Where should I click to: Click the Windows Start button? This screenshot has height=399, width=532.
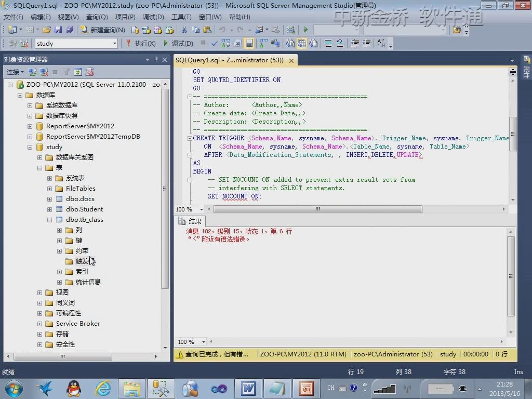pyautogui.click(x=14, y=389)
